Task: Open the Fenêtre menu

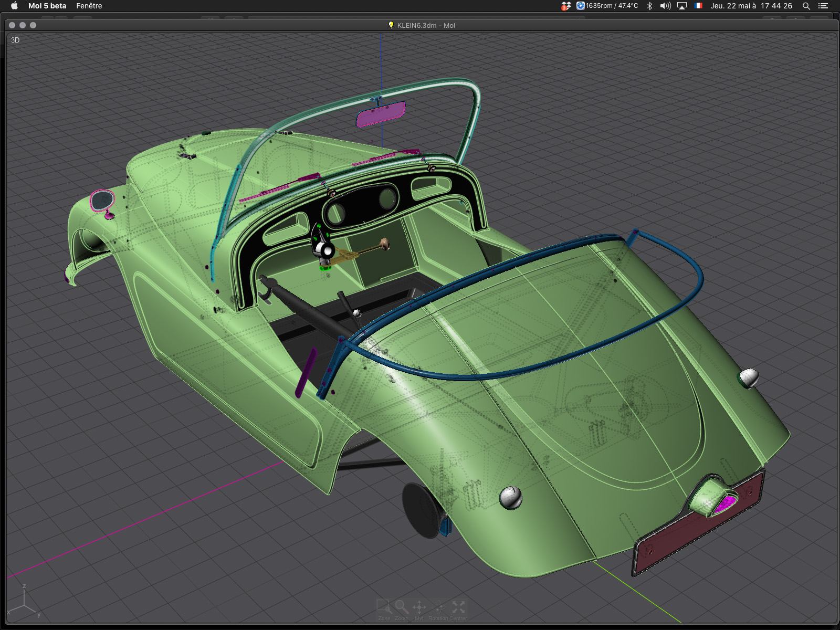Action: (89, 6)
